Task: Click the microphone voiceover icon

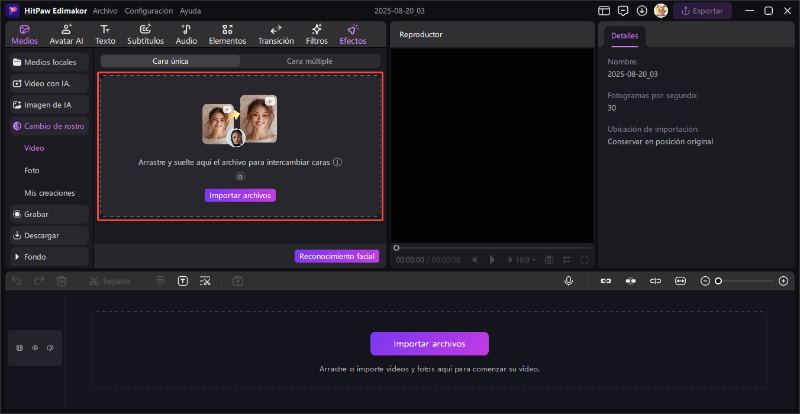Action: pyautogui.click(x=568, y=281)
